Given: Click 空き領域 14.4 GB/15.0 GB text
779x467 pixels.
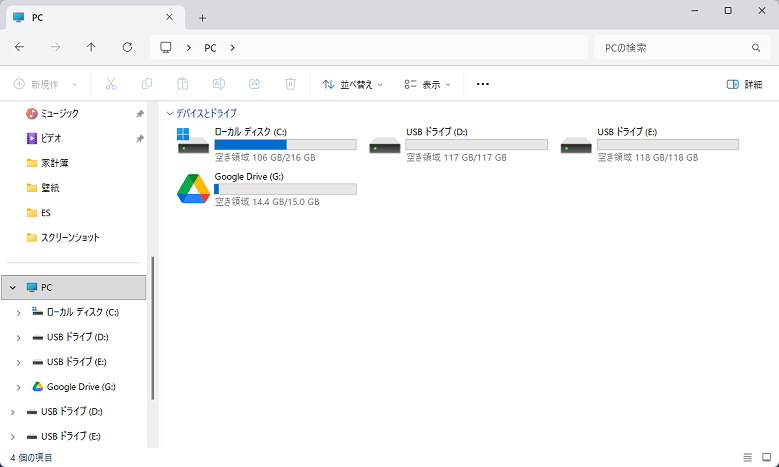Looking at the screenshot, I should pos(267,202).
